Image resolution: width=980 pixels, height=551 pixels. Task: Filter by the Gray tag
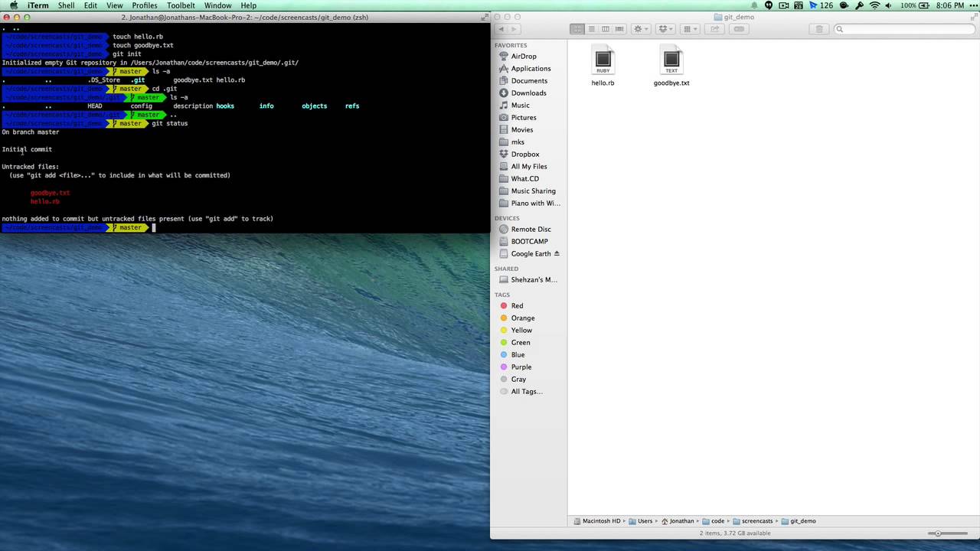(518, 379)
